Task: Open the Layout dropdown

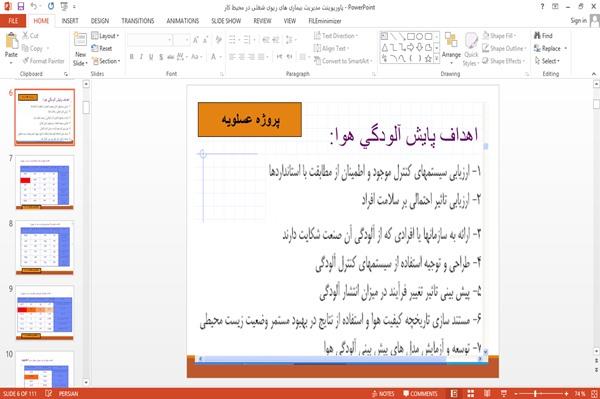Action: 105,36
